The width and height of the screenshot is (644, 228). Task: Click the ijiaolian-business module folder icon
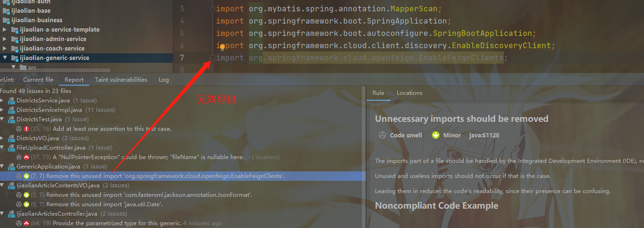pos(6,20)
